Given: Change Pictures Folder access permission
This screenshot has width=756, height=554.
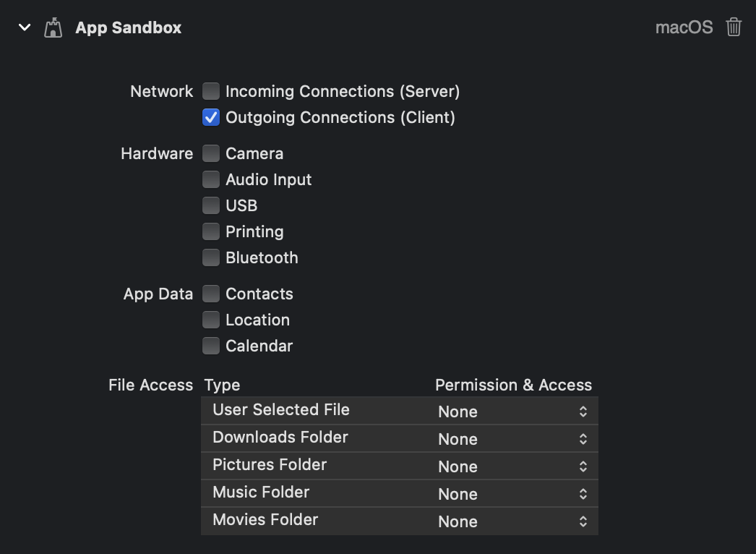Looking at the screenshot, I should click(513, 466).
